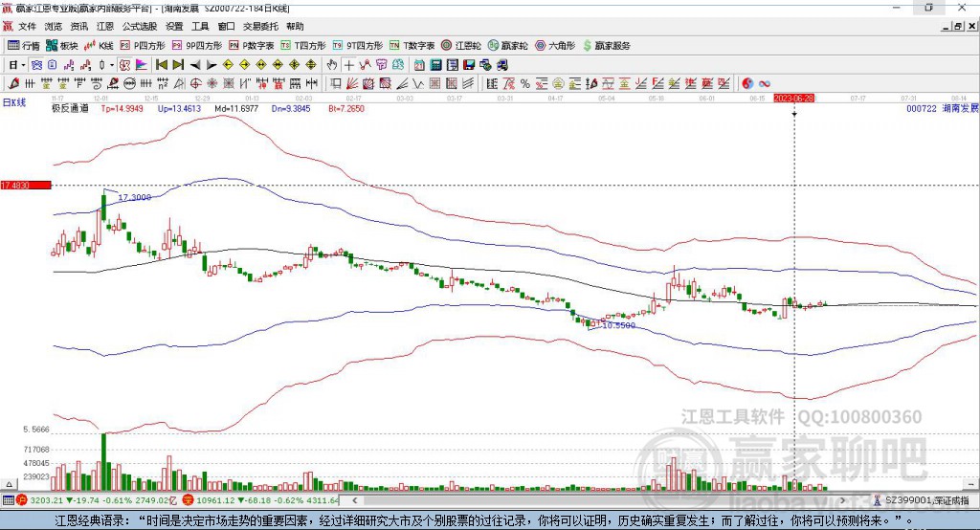Select the Gann fan rays tool
Viewport: 980px width, 530px height.
coord(352,84)
